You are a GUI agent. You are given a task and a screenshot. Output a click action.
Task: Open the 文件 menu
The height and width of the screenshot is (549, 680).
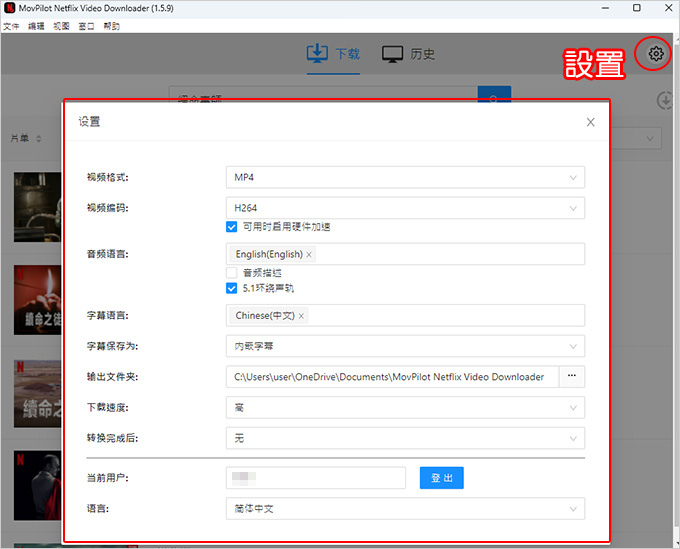click(x=11, y=26)
